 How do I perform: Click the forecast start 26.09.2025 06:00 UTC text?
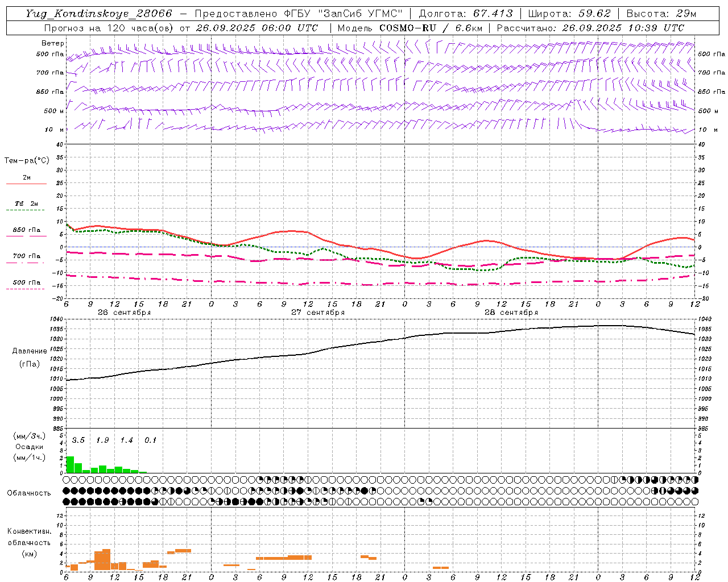pos(257,28)
